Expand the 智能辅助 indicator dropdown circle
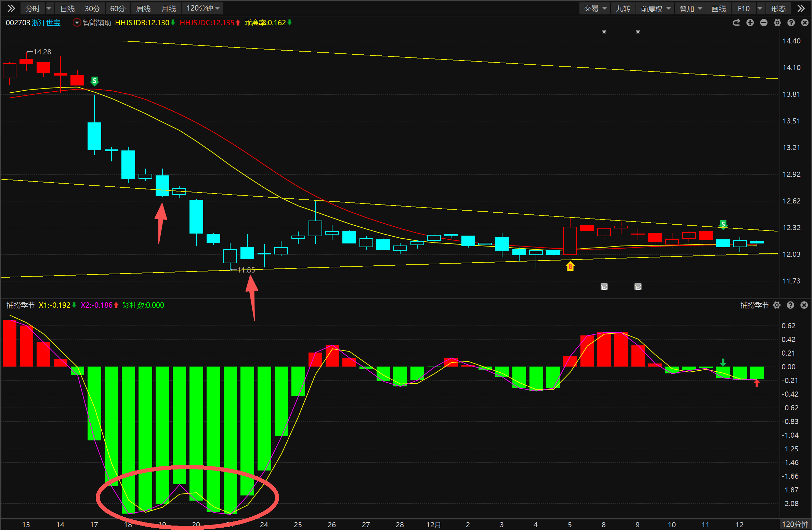 pos(77,23)
